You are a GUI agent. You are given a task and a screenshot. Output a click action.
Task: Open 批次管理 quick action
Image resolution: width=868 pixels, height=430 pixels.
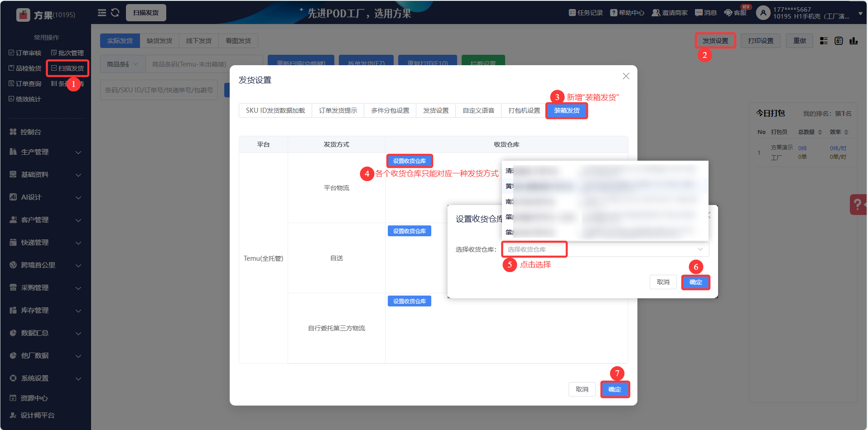pyautogui.click(x=68, y=53)
